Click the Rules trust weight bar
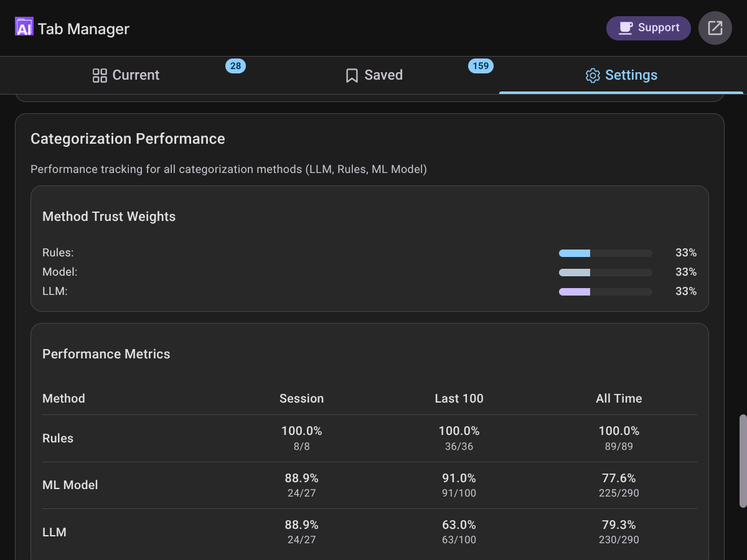Screen dimensions: 747x560 coord(606,253)
